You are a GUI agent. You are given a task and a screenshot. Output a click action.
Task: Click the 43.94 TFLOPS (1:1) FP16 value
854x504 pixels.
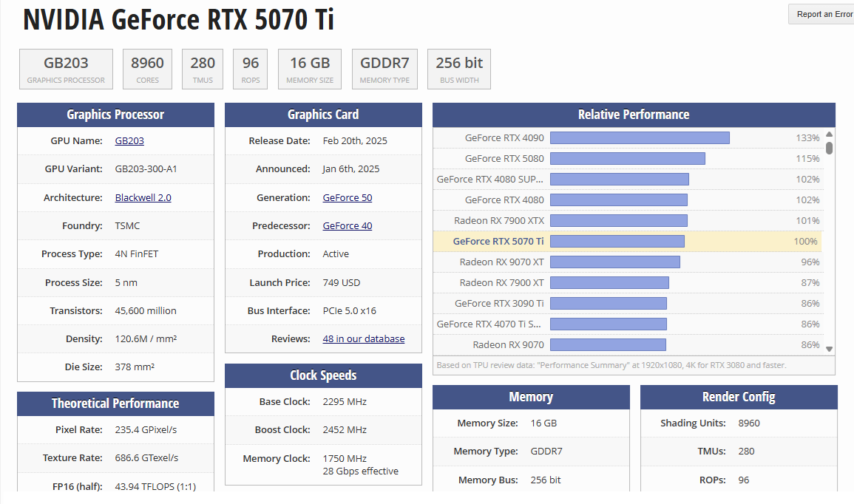click(x=155, y=486)
